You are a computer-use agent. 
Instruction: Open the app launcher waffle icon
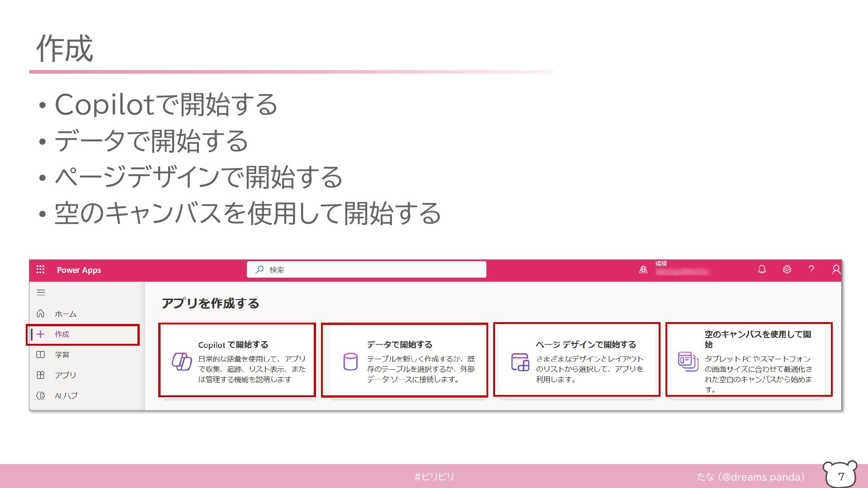[x=40, y=269]
